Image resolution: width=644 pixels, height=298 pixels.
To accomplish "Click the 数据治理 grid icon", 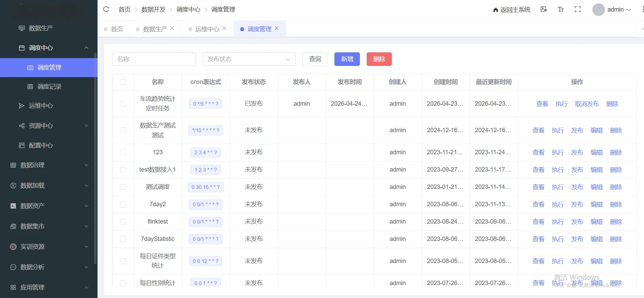I will [x=13, y=165].
